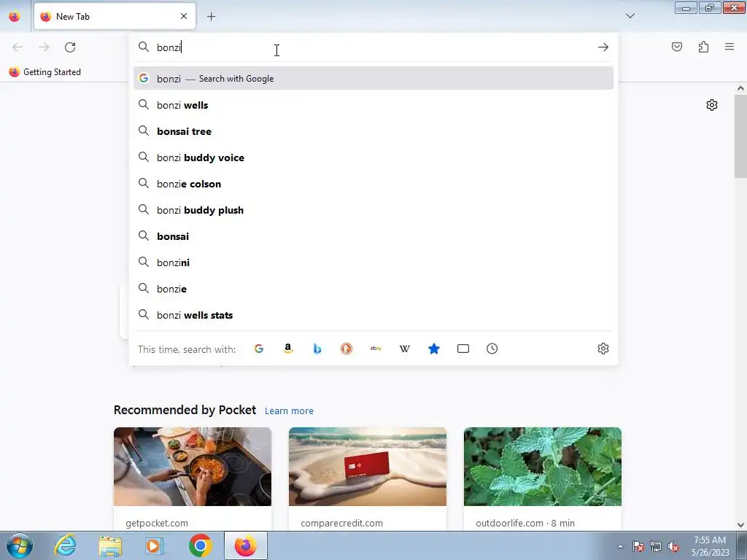Open the Firefox application menu
Image resolution: width=747 pixels, height=560 pixels.
[x=729, y=47]
